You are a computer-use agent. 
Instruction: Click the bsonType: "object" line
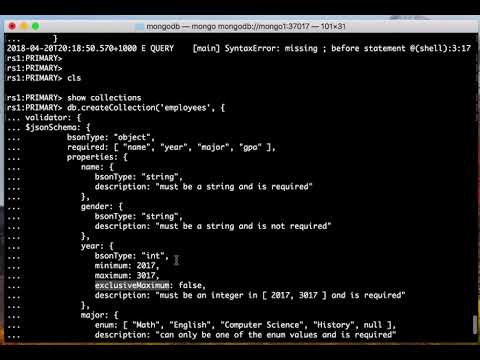coord(111,137)
